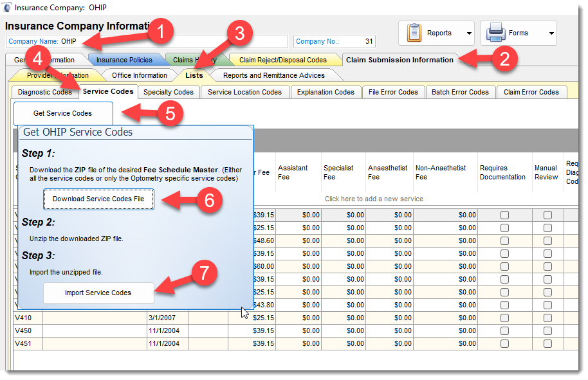
Task: Click the Assistant Fee column header
Action: click(x=299, y=172)
